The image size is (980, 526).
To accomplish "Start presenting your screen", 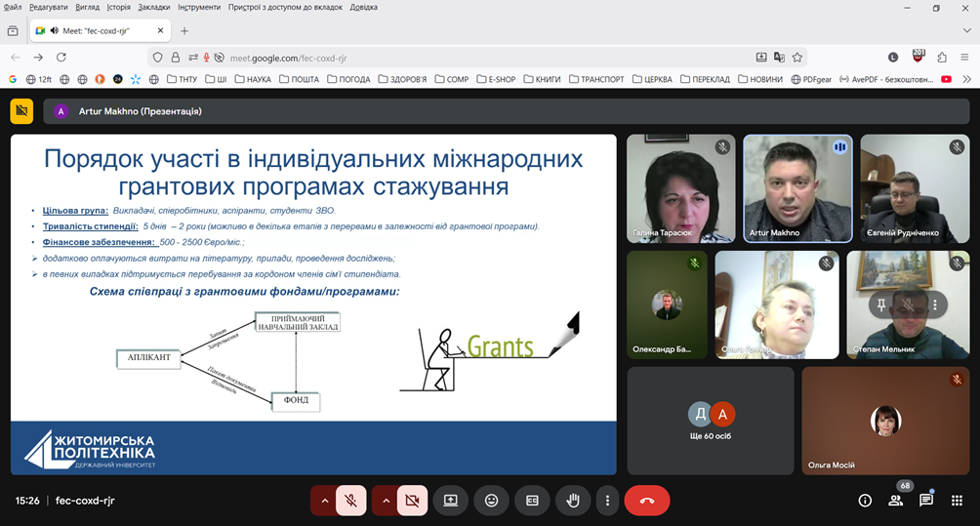I will pos(450,501).
